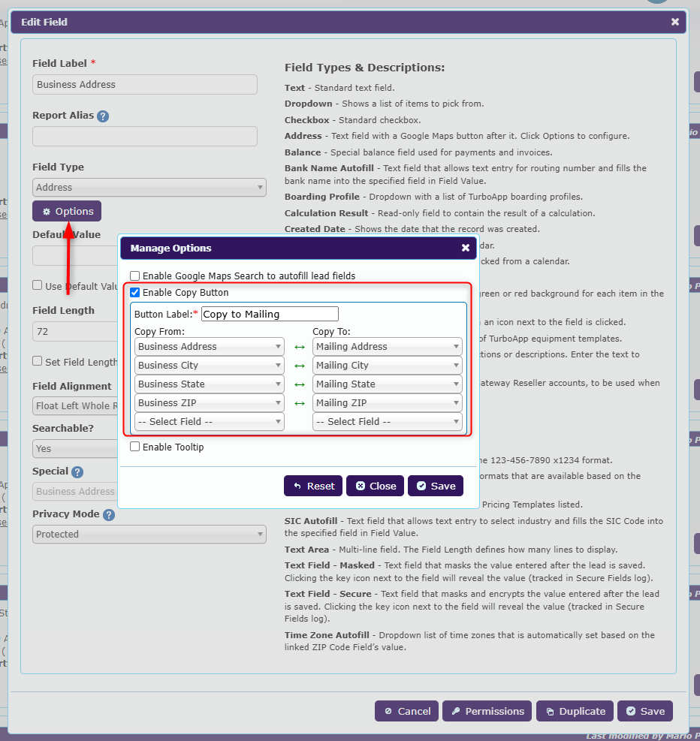Open the Copy From Business State dropdown
Screen dimensions: 700x741
[210, 384]
